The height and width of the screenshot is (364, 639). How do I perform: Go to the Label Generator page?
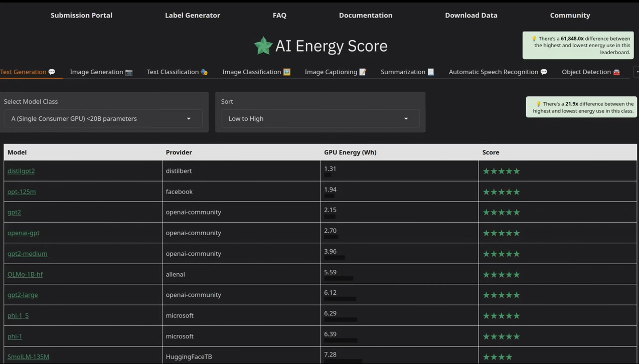193,15
